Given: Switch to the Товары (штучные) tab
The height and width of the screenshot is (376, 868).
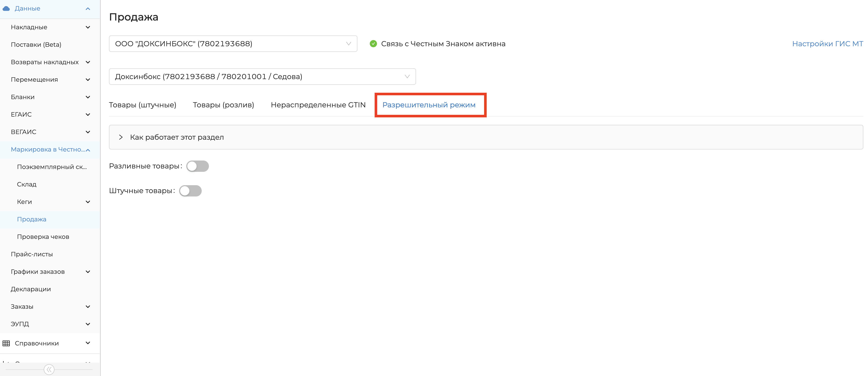Looking at the screenshot, I should [142, 105].
